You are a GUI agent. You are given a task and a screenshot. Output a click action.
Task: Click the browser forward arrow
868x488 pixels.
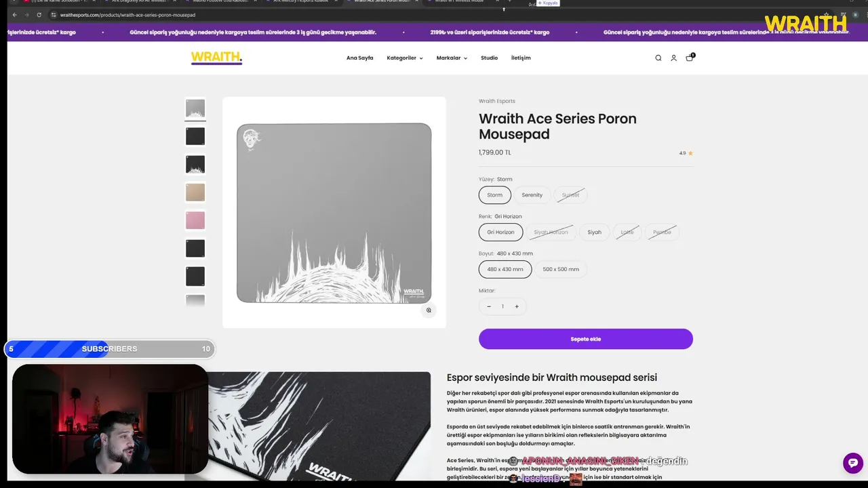click(26, 15)
